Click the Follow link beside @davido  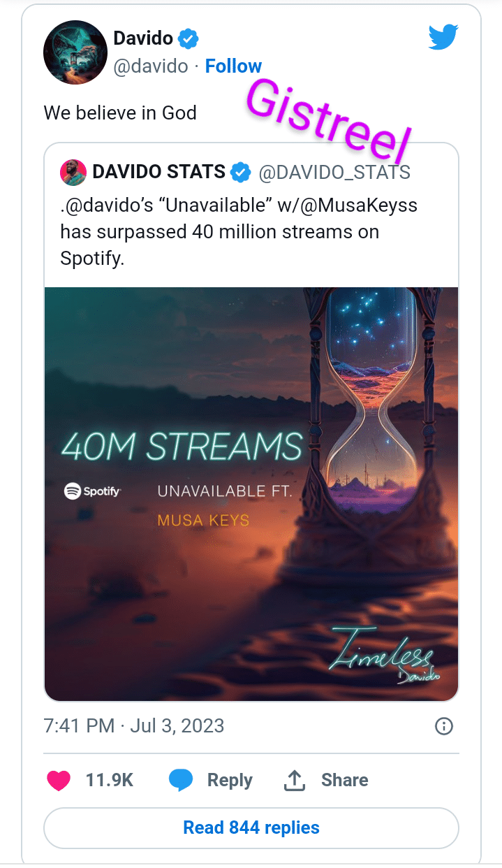tap(233, 66)
